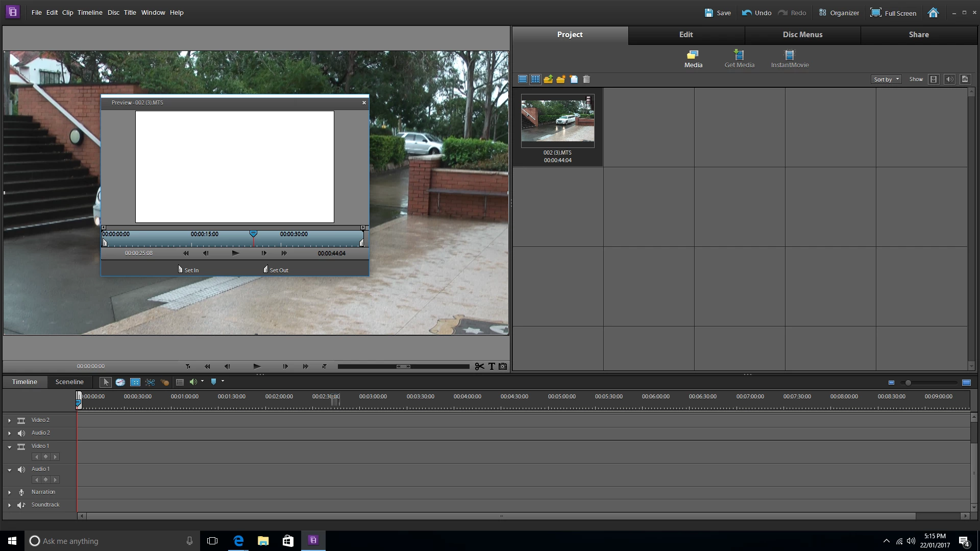Select the Time Stretch tool

tap(120, 382)
